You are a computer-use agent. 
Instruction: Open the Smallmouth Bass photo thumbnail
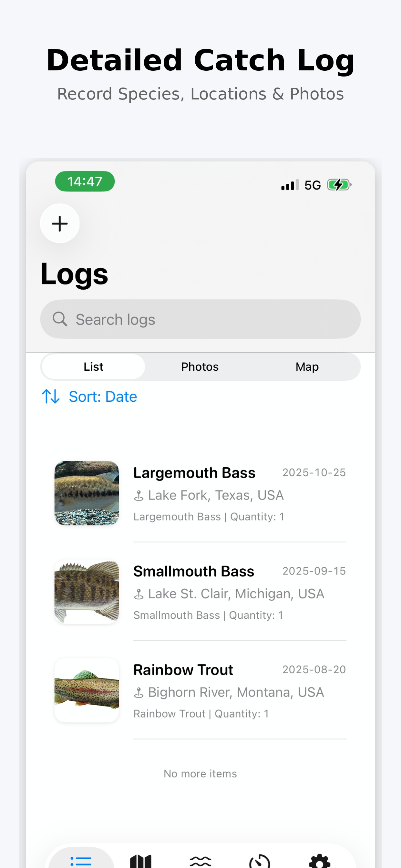click(x=87, y=591)
